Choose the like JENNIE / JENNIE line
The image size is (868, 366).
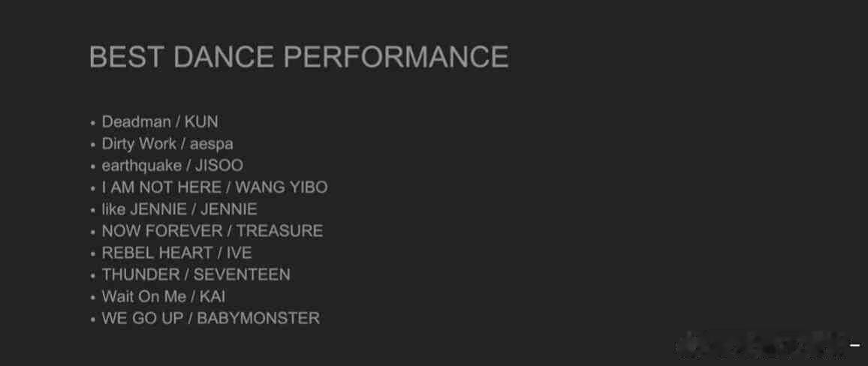coord(179,209)
